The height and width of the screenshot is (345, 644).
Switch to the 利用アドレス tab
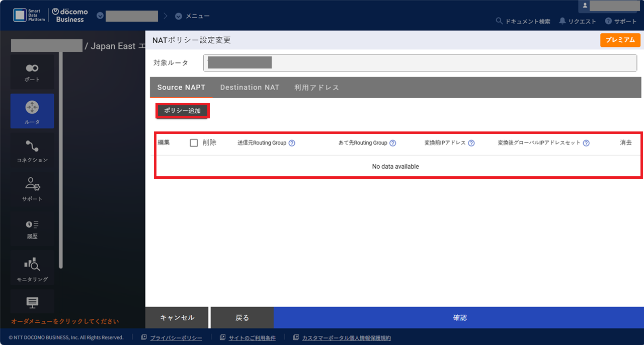point(316,88)
